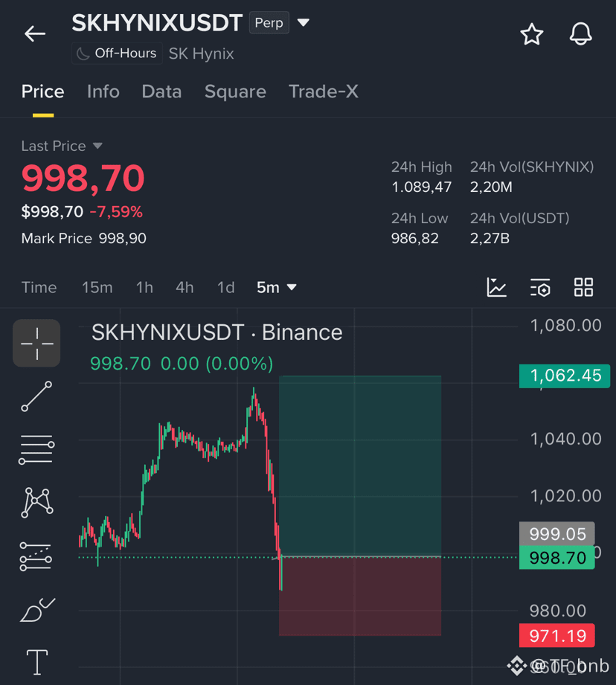Viewport: 616px width, 685px height.
Task: Click the 999.05 entry price label
Action: [x=557, y=534]
